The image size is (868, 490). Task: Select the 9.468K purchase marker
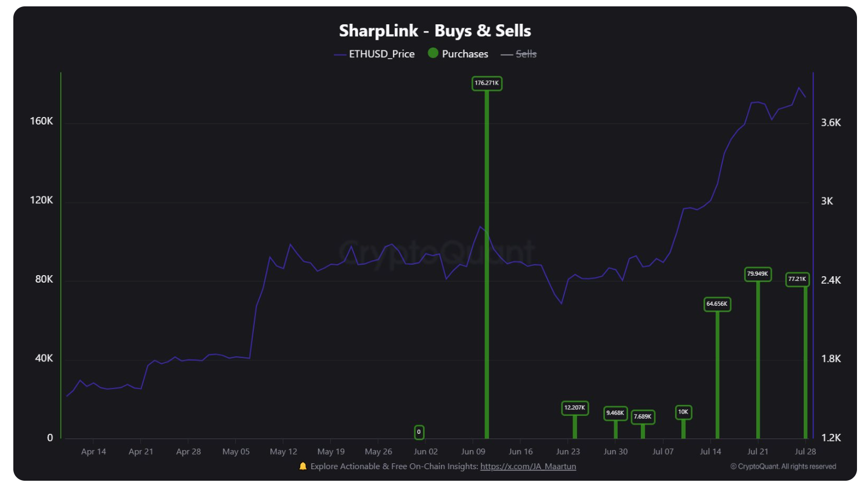pos(615,413)
